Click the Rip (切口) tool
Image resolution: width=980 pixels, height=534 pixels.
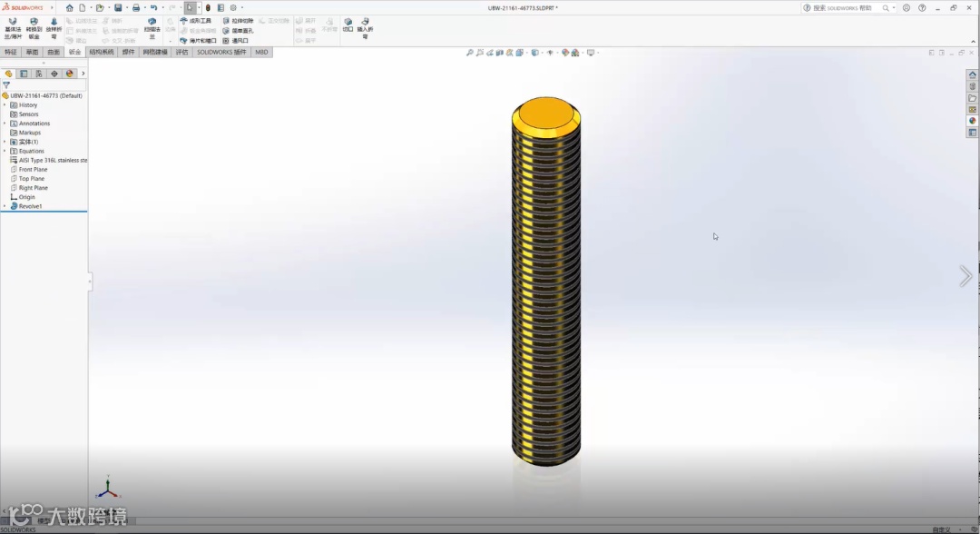(348, 25)
